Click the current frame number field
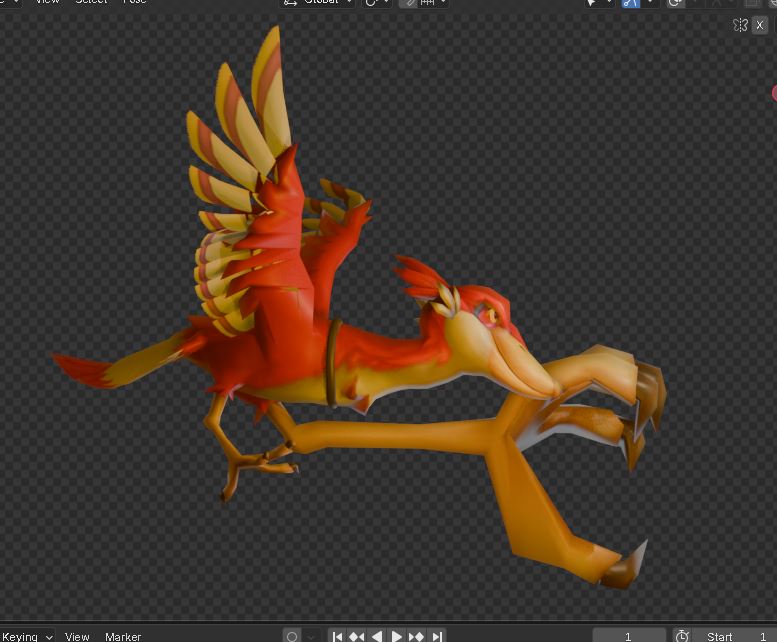777x642 pixels. point(628,636)
